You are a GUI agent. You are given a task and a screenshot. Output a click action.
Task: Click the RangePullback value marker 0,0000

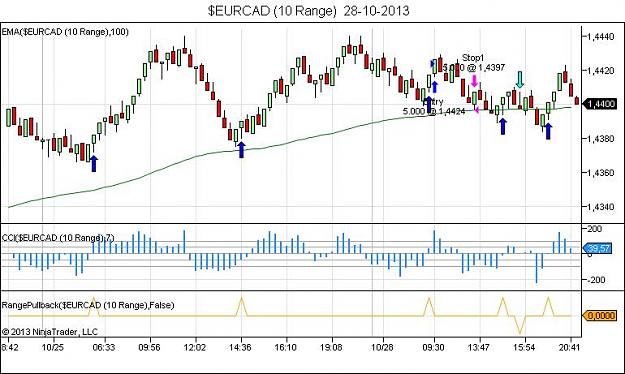[x=599, y=315]
